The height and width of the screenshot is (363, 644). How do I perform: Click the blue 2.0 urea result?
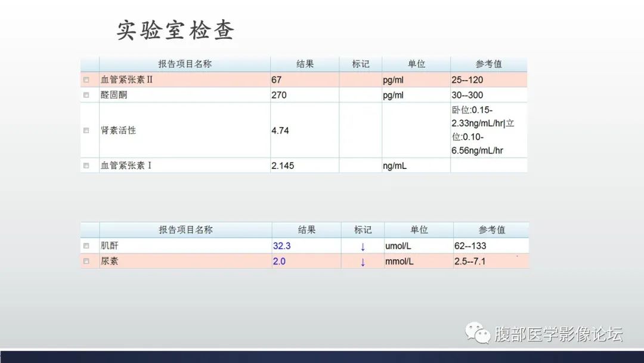(279, 261)
